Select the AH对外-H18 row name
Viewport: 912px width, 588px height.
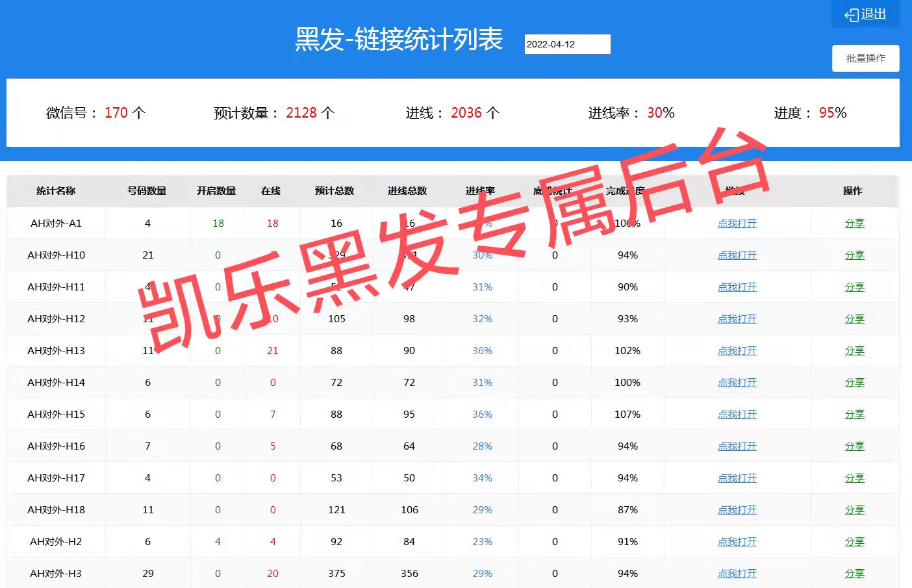(56, 510)
